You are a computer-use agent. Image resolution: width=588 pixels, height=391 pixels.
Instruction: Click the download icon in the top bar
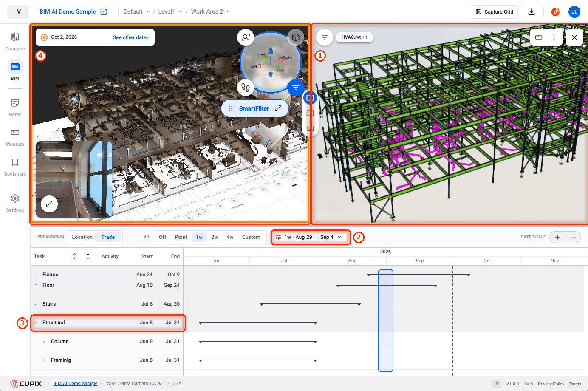pos(531,12)
